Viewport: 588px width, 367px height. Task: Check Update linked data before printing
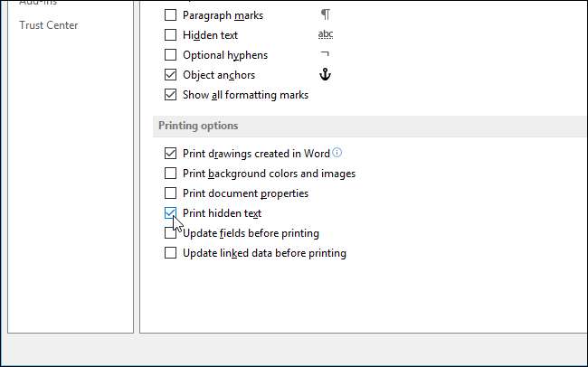[x=170, y=253]
